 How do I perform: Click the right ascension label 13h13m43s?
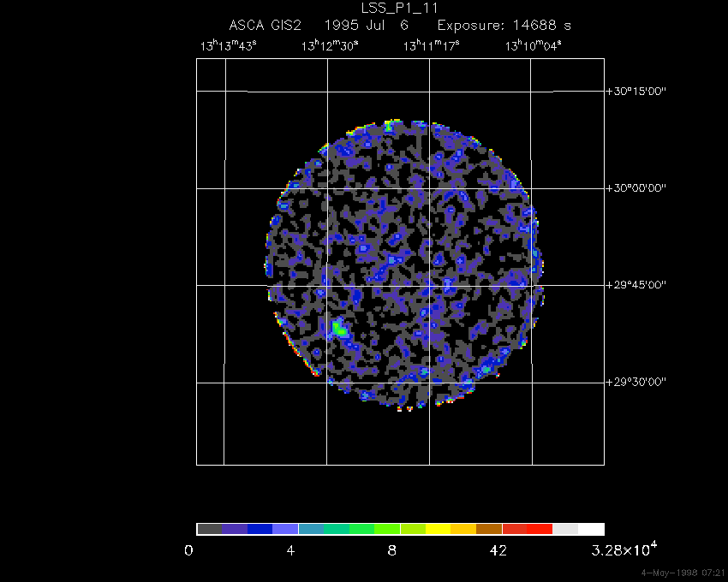[x=229, y=46]
